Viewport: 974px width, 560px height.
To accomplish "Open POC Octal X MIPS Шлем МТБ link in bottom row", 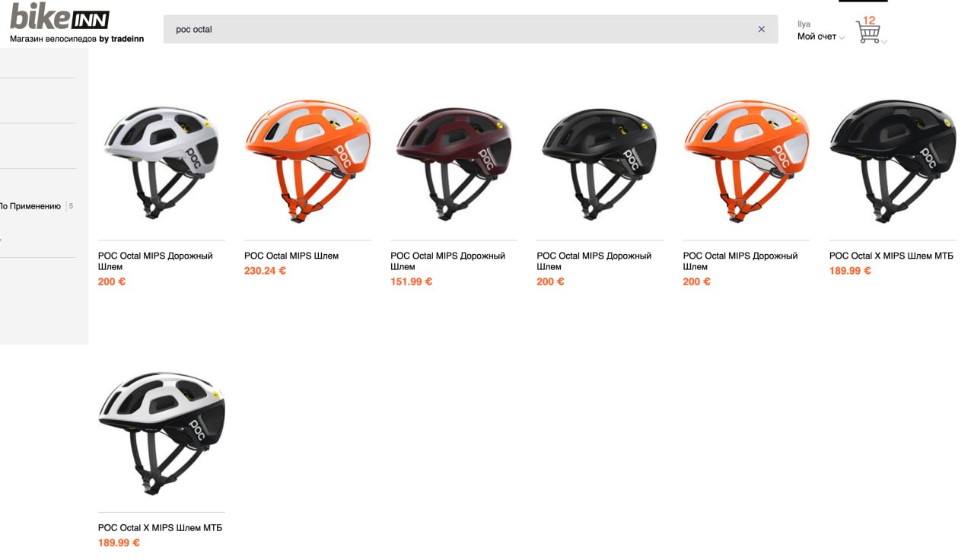I will (160, 527).
